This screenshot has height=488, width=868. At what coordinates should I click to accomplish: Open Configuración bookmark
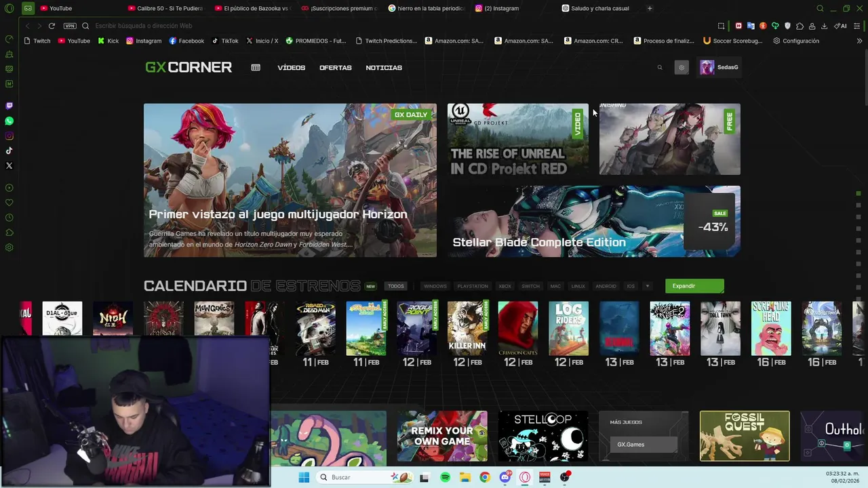(796, 41)
